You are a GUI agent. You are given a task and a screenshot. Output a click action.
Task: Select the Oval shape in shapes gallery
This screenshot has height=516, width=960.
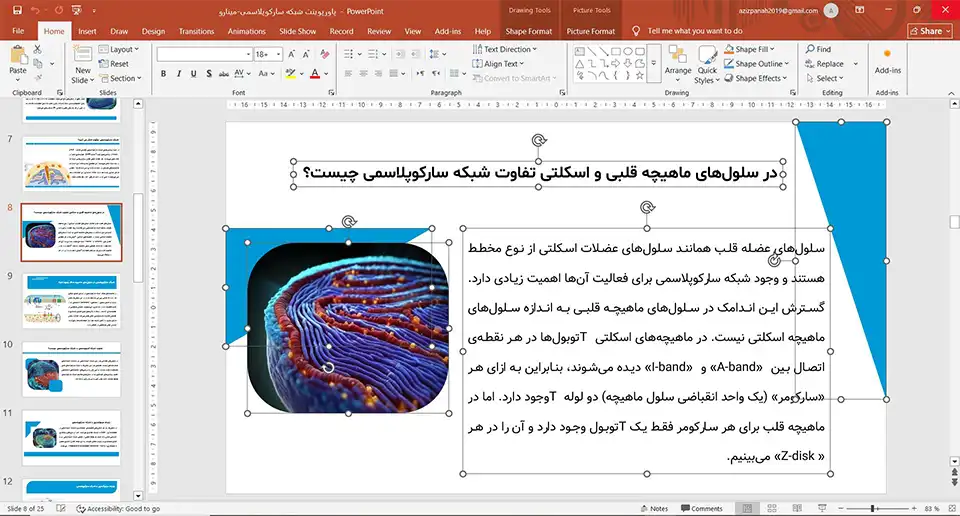[628, 51]
